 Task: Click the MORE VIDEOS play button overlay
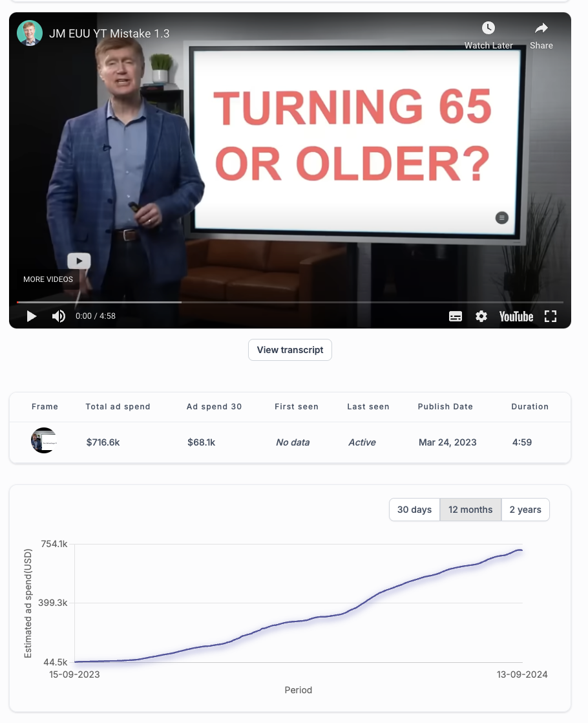point(79,261)
